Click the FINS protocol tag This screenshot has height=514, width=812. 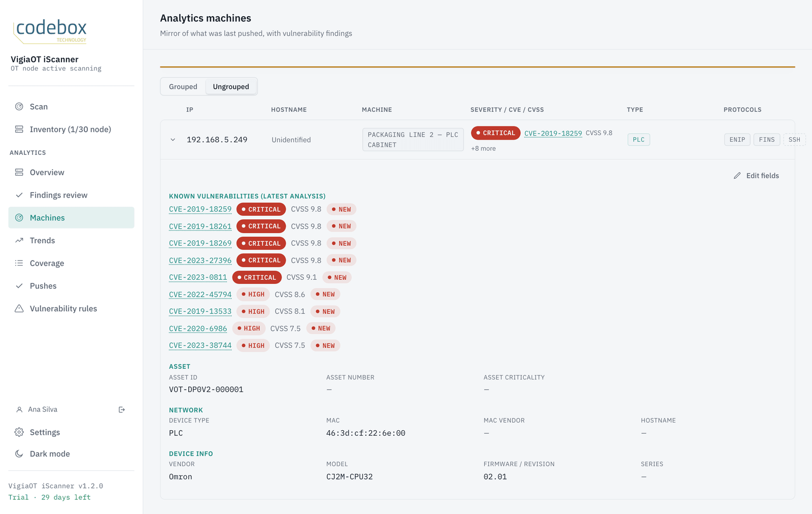767,140
